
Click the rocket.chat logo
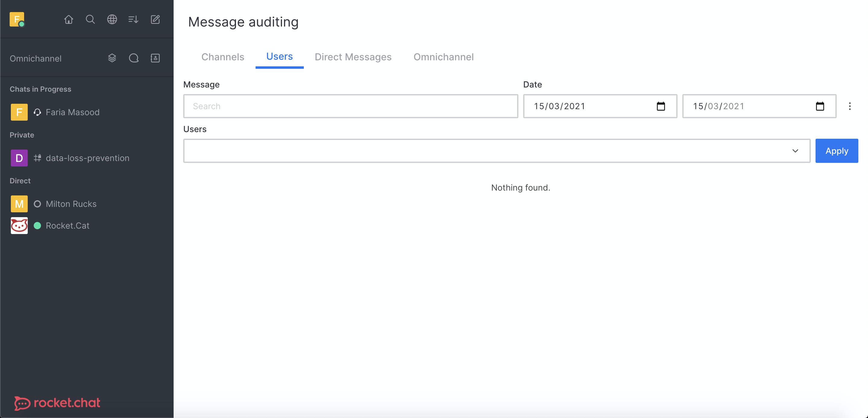pos(57,403)
